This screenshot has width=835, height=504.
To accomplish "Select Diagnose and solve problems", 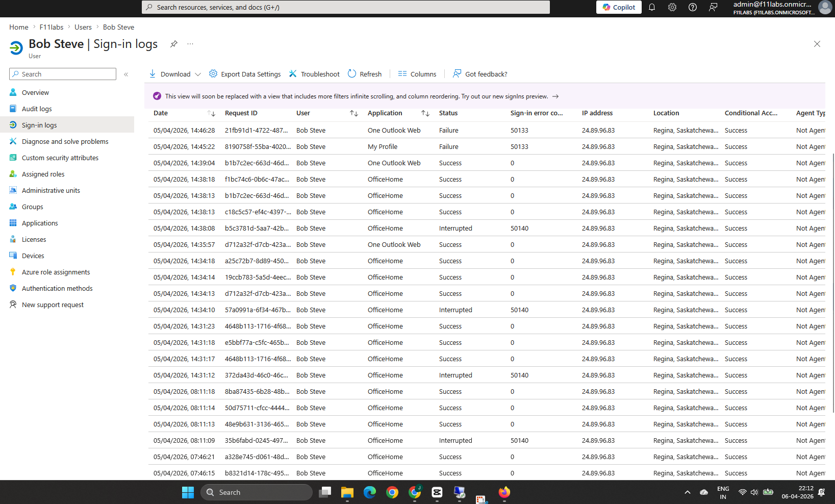I will [x=65, y=141].
